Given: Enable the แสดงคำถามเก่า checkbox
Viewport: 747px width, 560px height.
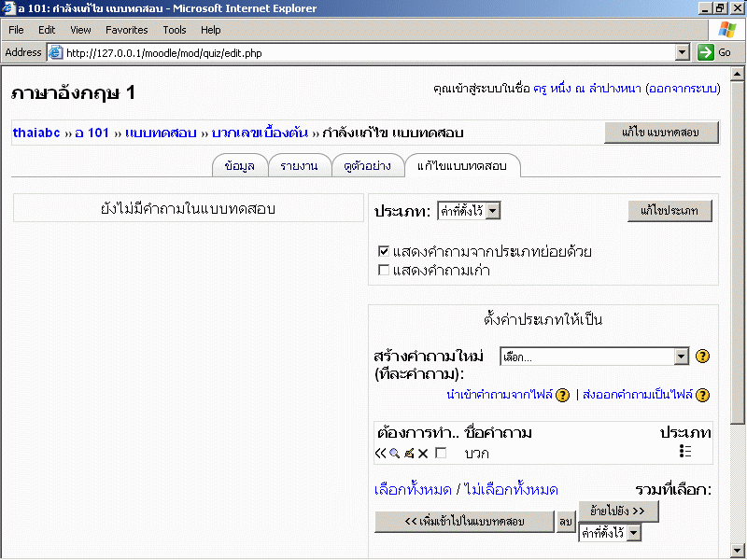Looking at the screenshot, I should point(384,270).
